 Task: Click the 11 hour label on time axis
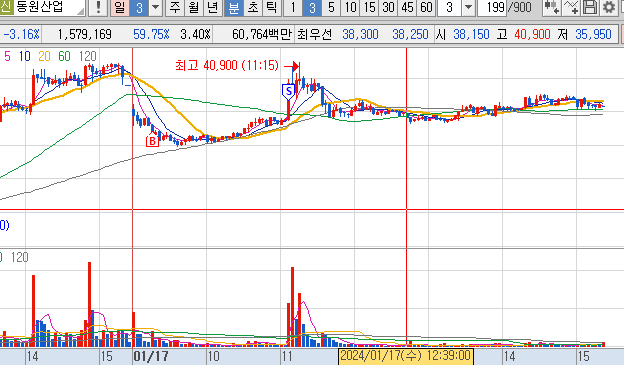point(287,356)
